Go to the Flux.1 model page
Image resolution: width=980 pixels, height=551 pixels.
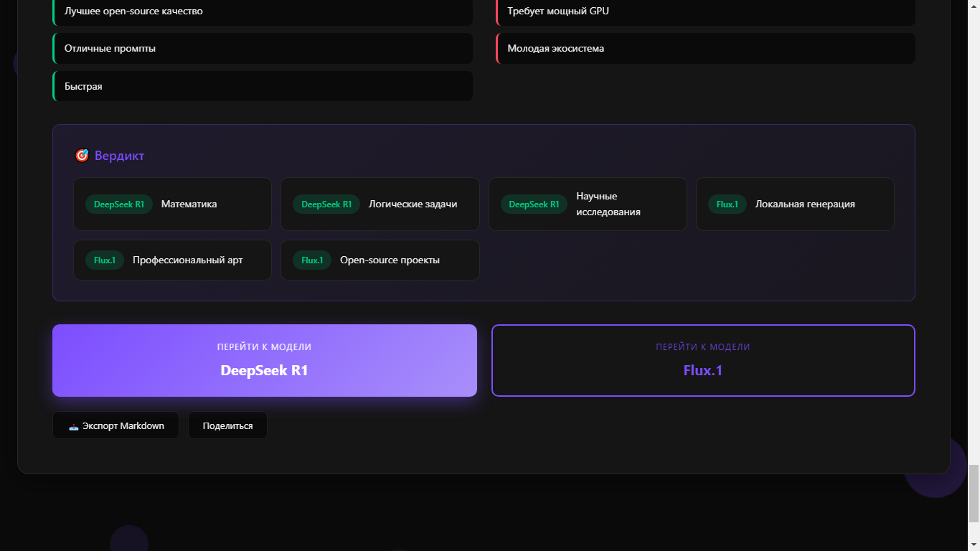[703, 360]
